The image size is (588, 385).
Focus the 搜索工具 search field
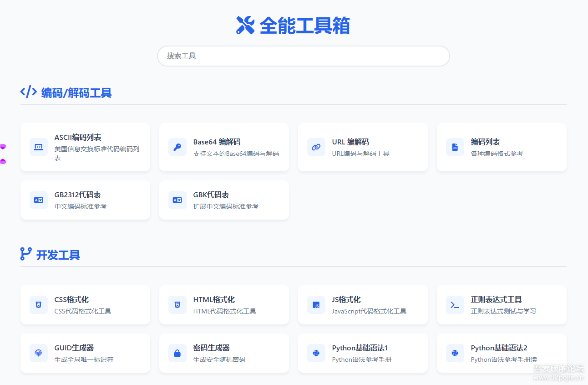click(x=303, y=56)
